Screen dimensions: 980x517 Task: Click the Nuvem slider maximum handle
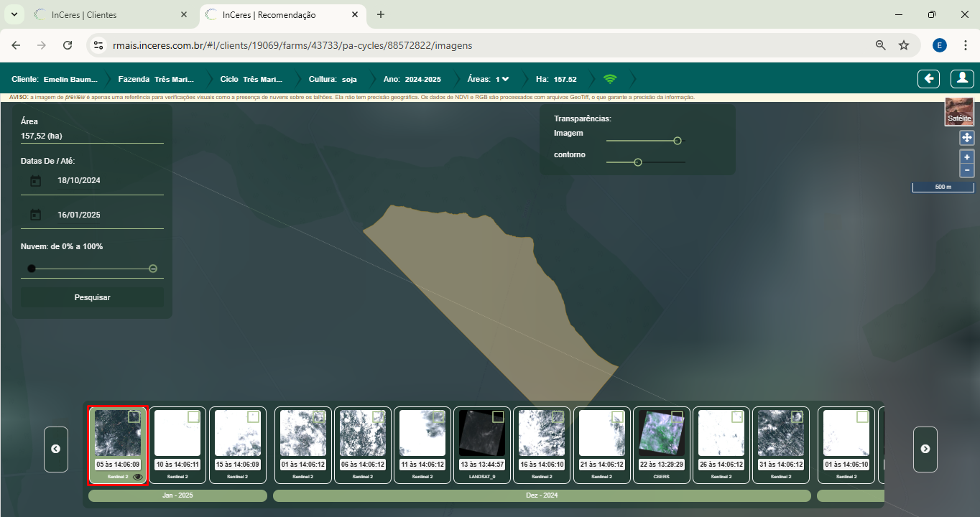coord(153,269)
